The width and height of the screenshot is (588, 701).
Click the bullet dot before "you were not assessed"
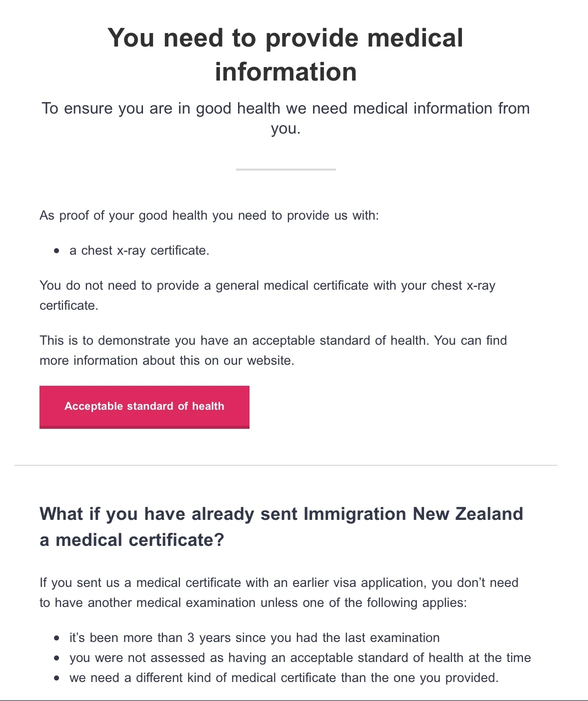click(x=56, y=658)
